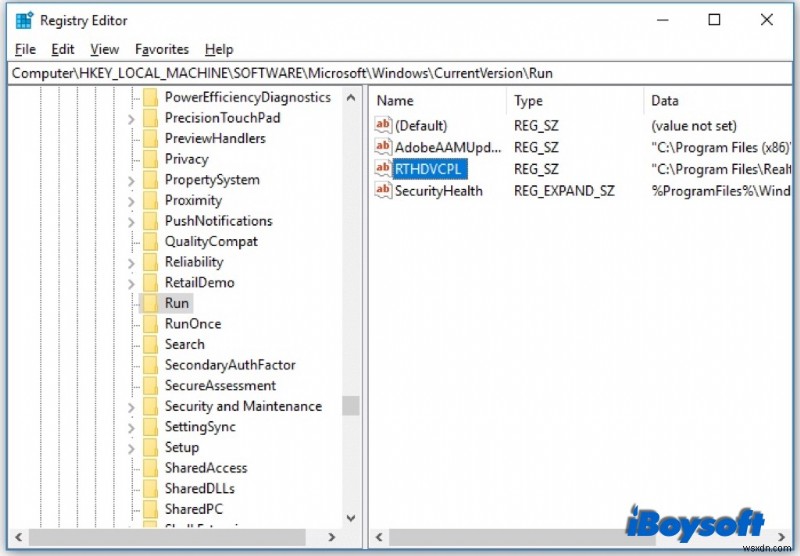Image resolution: width=800 pixels, height=556 pixels.
Task: Expand the Reliability key
Action: (131, 263)
